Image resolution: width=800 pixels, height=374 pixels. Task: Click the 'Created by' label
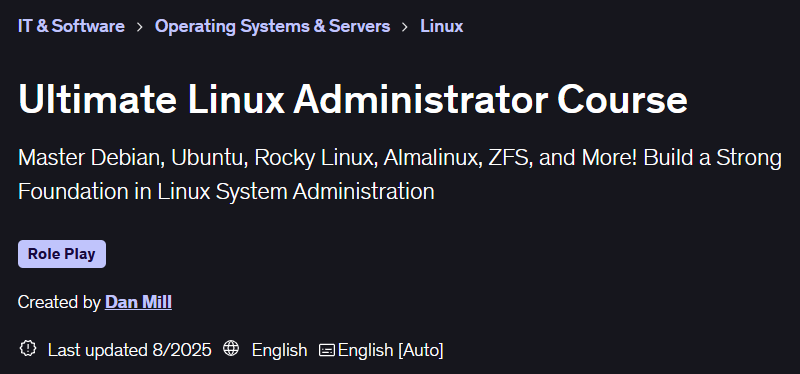coord(59,302)
